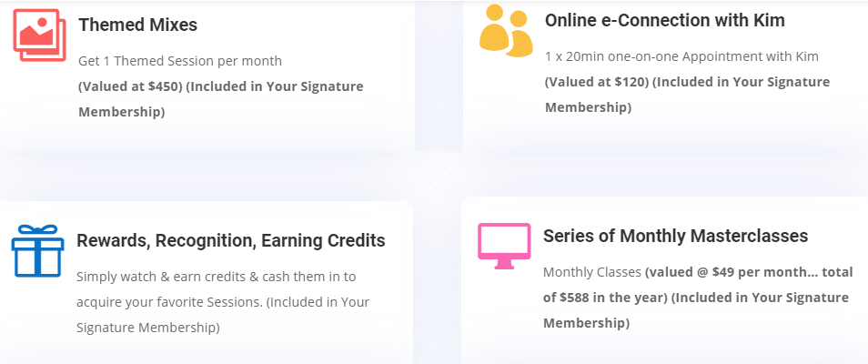Click 'Simply watch & earn credits' line
Image resolution: width=868 pixels, height=364 pixels.
(x=216, y=277)
